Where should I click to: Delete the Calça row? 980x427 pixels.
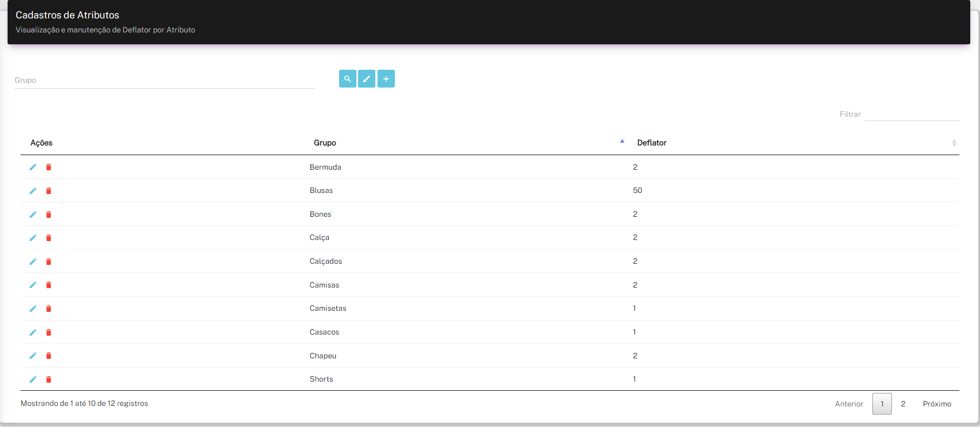tap(49, 238)
